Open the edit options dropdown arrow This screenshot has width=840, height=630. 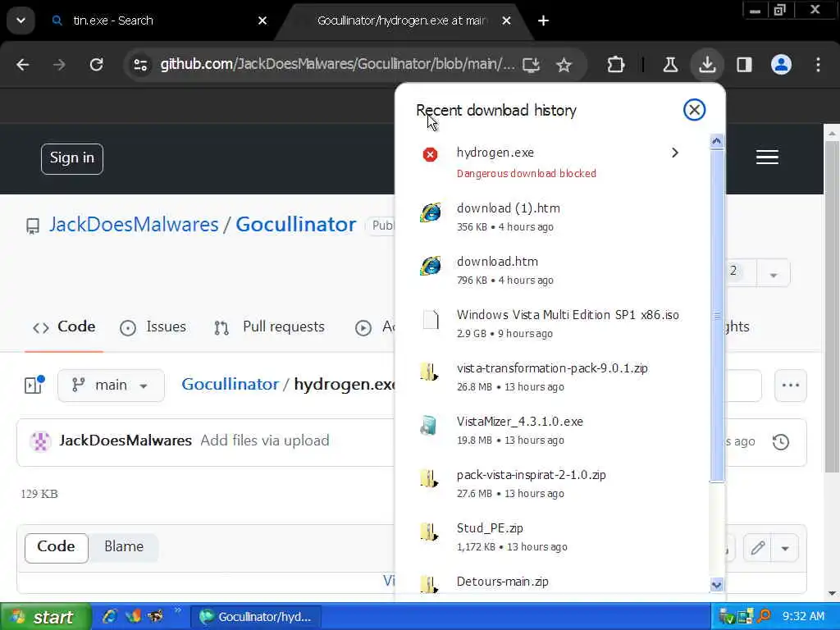point(785,548)
